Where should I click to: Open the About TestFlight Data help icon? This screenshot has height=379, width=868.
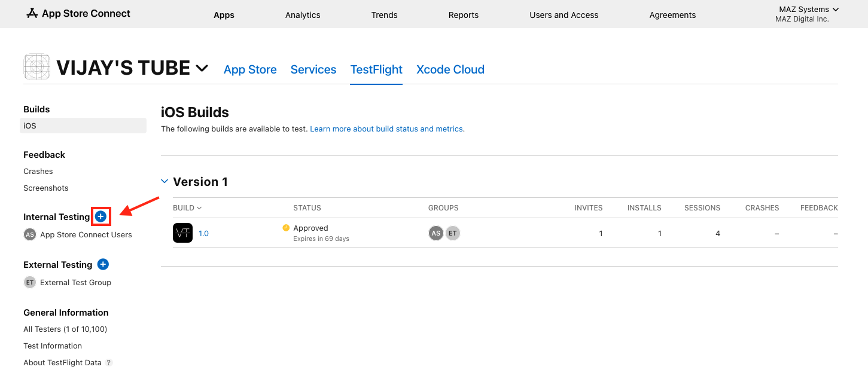[109, 362]
